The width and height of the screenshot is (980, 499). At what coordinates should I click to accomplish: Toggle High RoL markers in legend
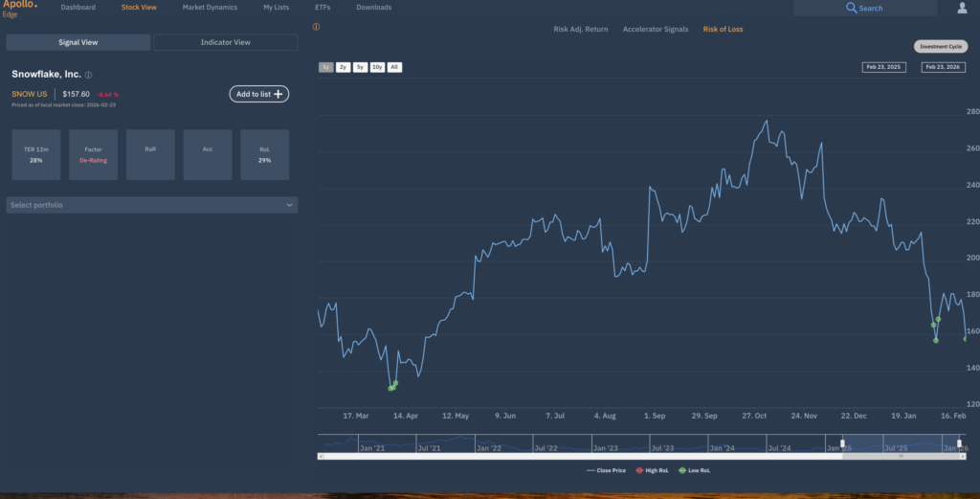pyautogui.click(x=652, y=470)
